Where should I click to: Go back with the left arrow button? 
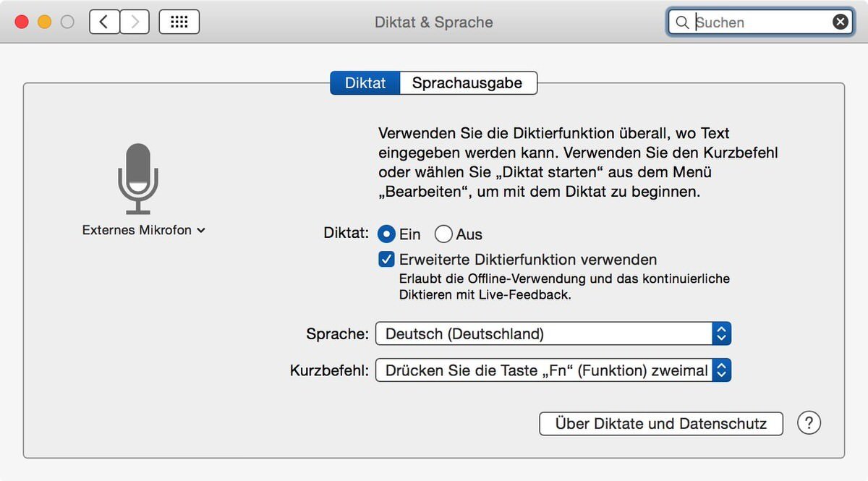tap(104, 22)
